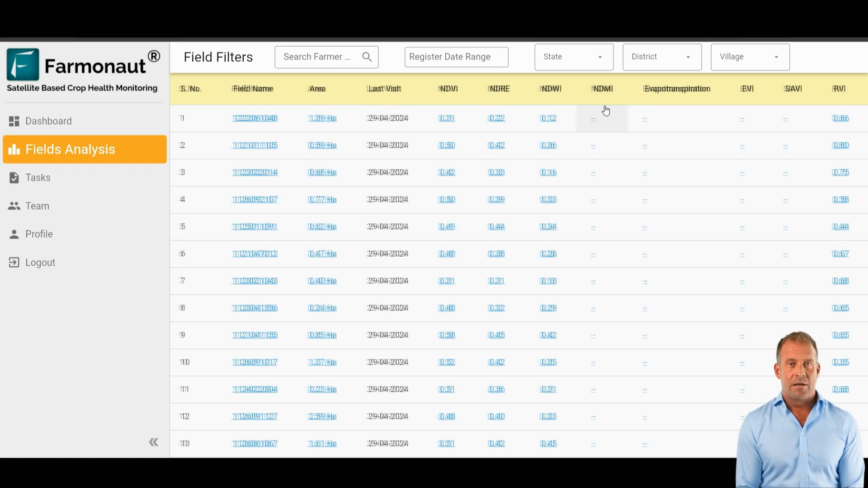868x488 pixels.
Task: Click the Logout arrow icon in sidebar
Action: pyautogui.click(x=14, y=263)
